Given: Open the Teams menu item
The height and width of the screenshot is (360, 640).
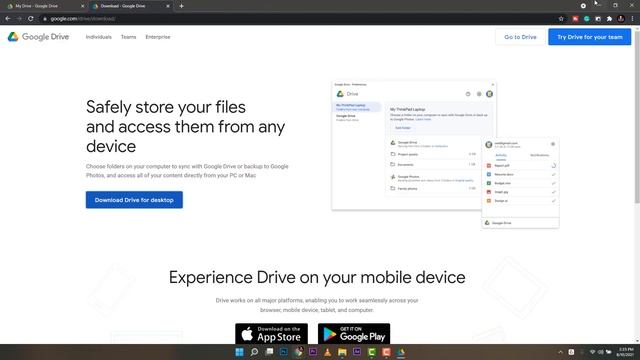Looking at the screenshot, I should coord(128,37).
